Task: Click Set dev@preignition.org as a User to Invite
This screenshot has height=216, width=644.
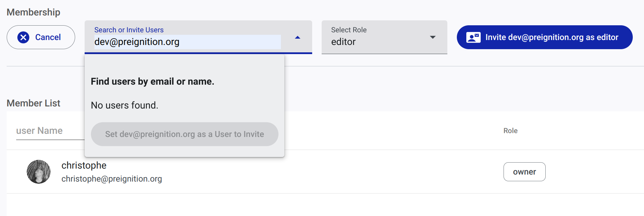Action: click(x=184, y=134)
